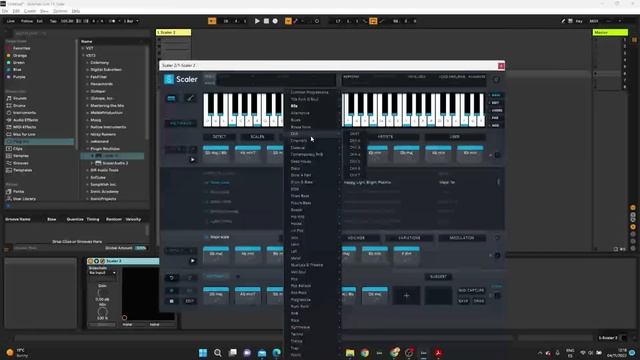Click the MODULATION button in Scaler
This screenshot has height=360, width=640.
click(462, 238)
